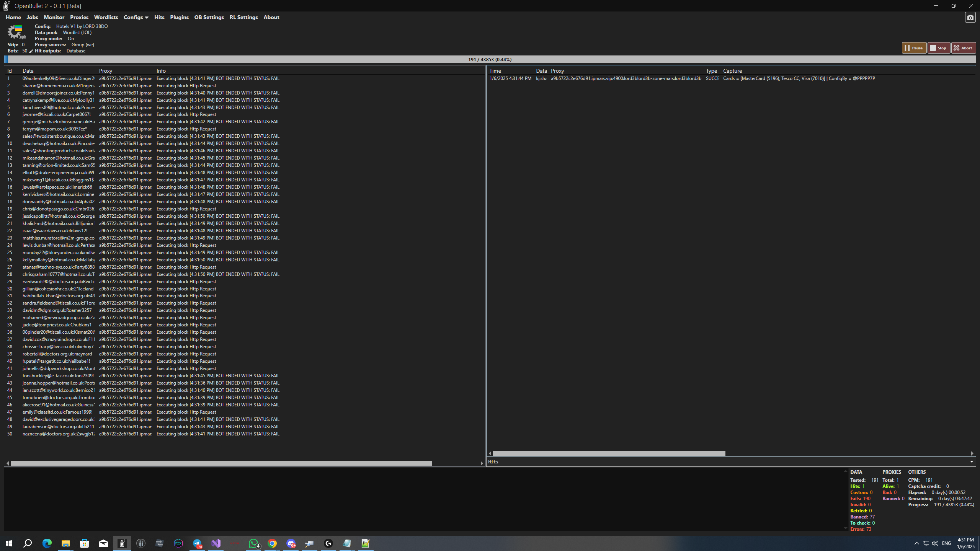Open the Wordlists section
The width and height of the screenshot is (980, 551).
106,17
